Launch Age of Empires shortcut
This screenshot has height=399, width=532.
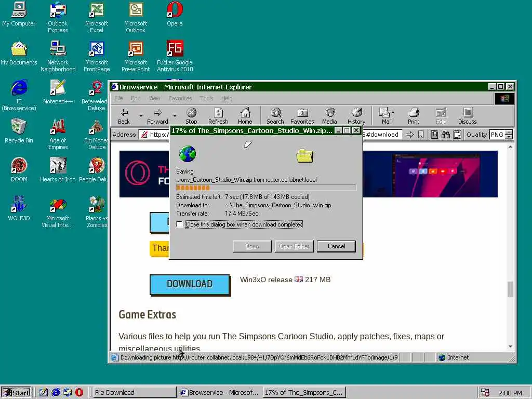[x=58, y=134]
